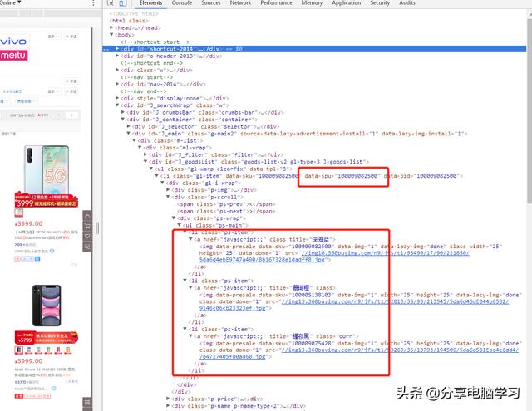532x411 pixels.
Task: Click the shopping cart icon on page sidebar
Action: [x=87, y=226]
